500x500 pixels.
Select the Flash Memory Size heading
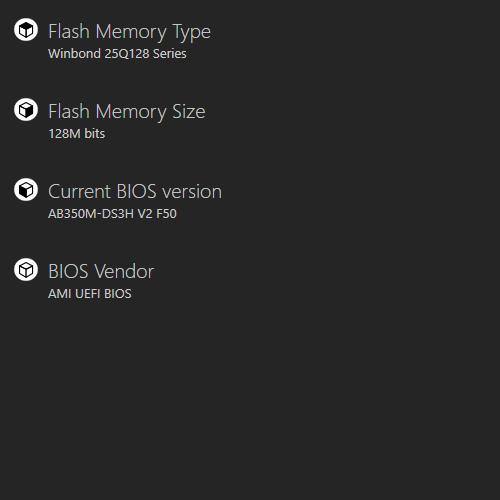(127, 112)
